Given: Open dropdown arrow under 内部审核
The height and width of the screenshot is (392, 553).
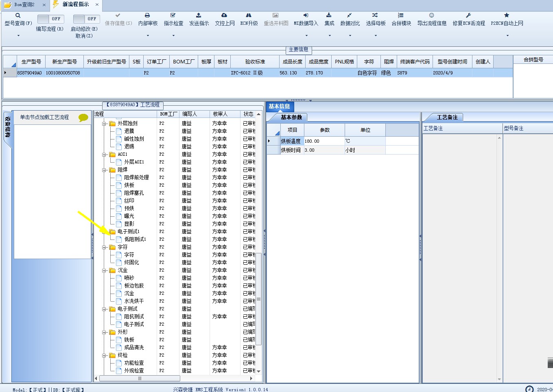Looking at the screenshot, I should [x=148, y=36].
